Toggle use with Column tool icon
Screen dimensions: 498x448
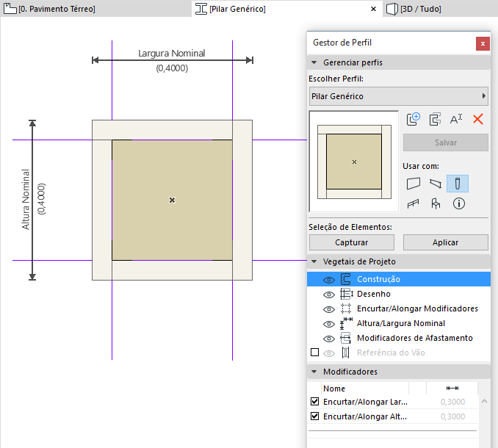click(458, 184)
